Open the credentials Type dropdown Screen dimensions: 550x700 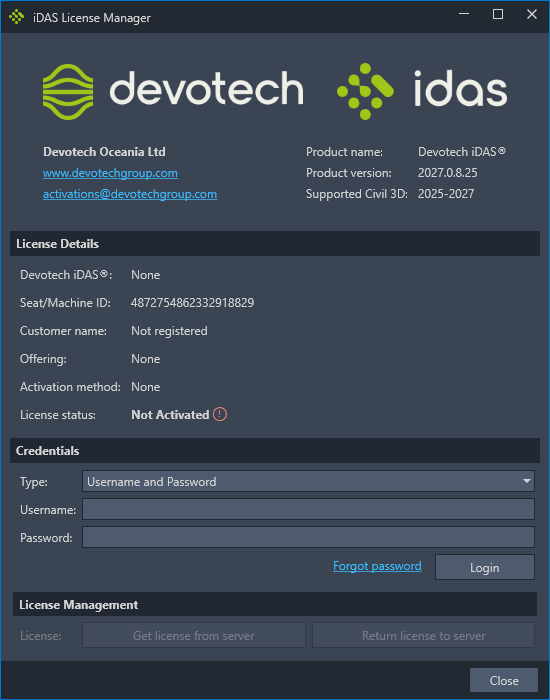pos(308,481)
